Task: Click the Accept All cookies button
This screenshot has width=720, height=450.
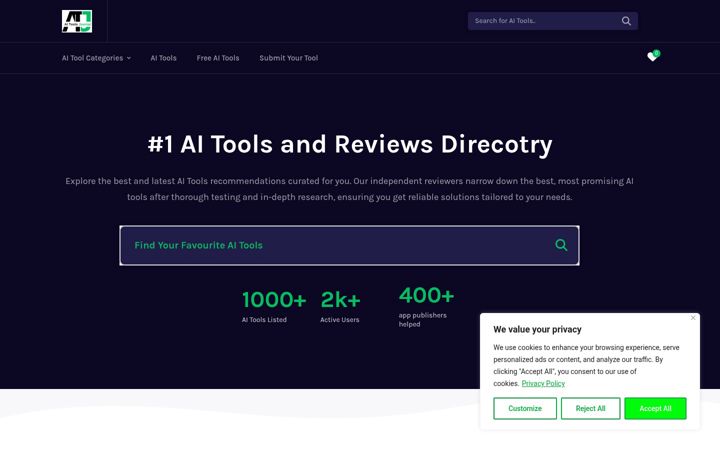Action: [655, 408]
